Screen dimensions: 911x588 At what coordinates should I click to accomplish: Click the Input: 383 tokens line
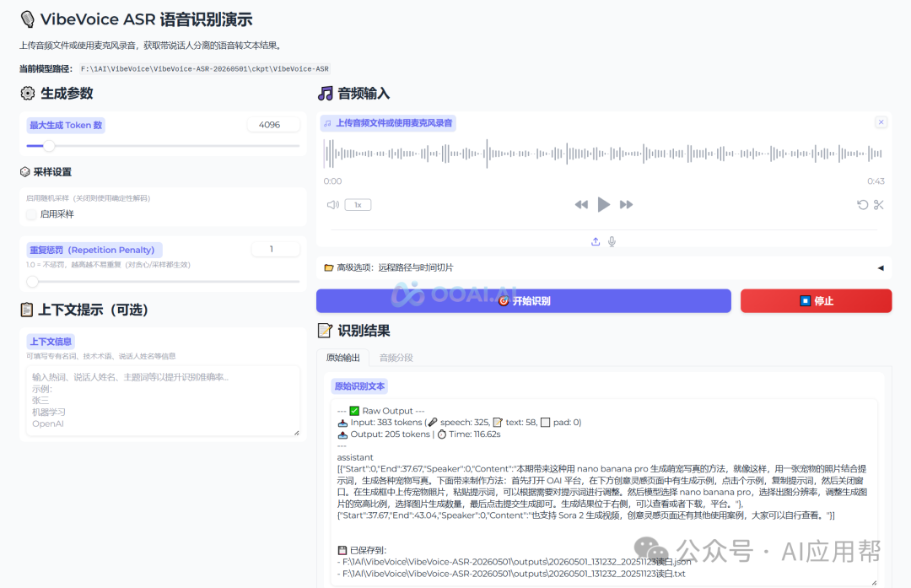459,423
